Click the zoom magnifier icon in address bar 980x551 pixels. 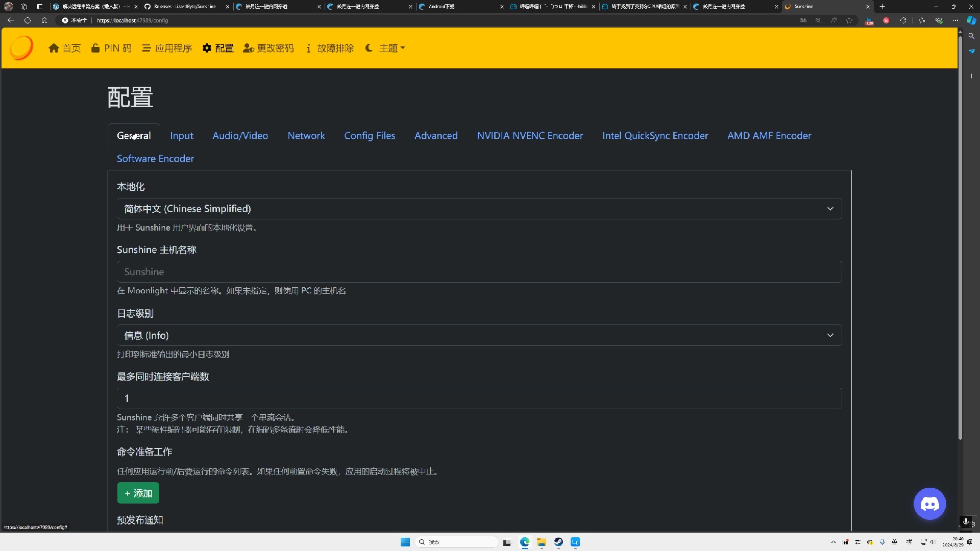click(x=818, y=20)
